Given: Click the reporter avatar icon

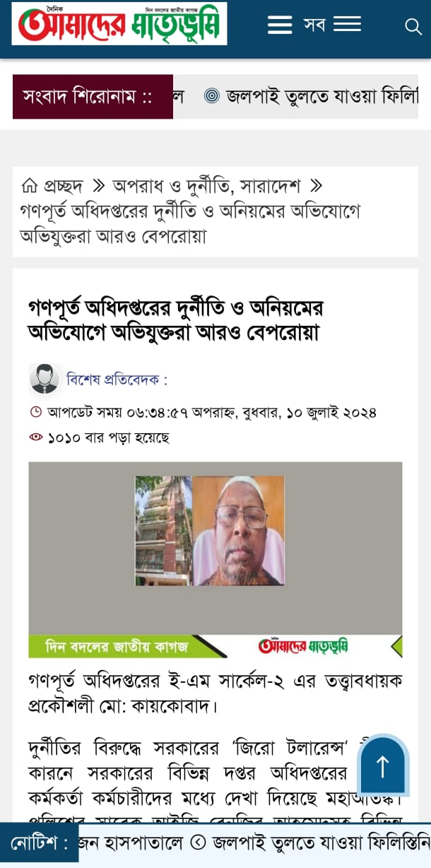Looking at the screenshot, I should pos(44,379).
